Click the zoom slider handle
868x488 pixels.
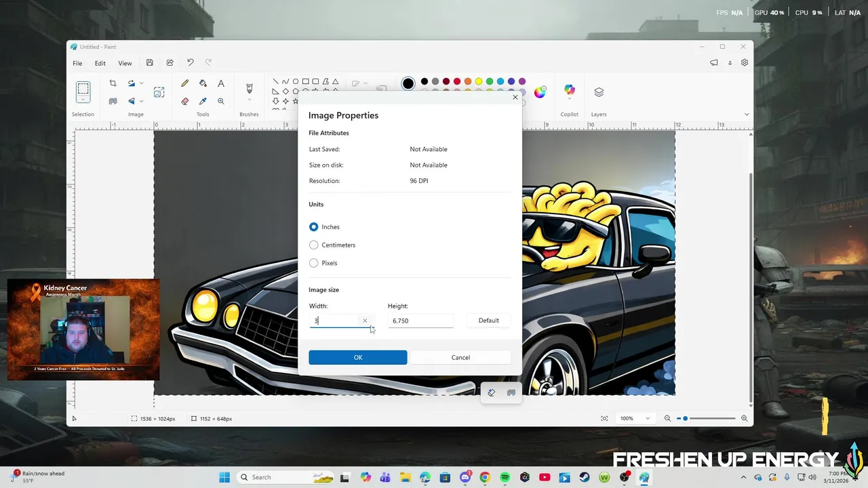coord(685,419)
